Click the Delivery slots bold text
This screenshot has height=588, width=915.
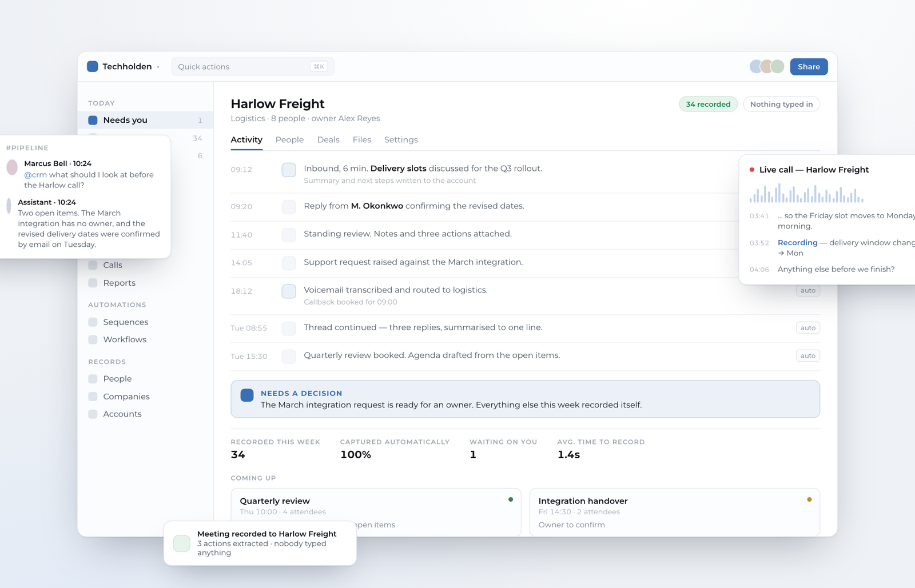(x=398, y=169)
